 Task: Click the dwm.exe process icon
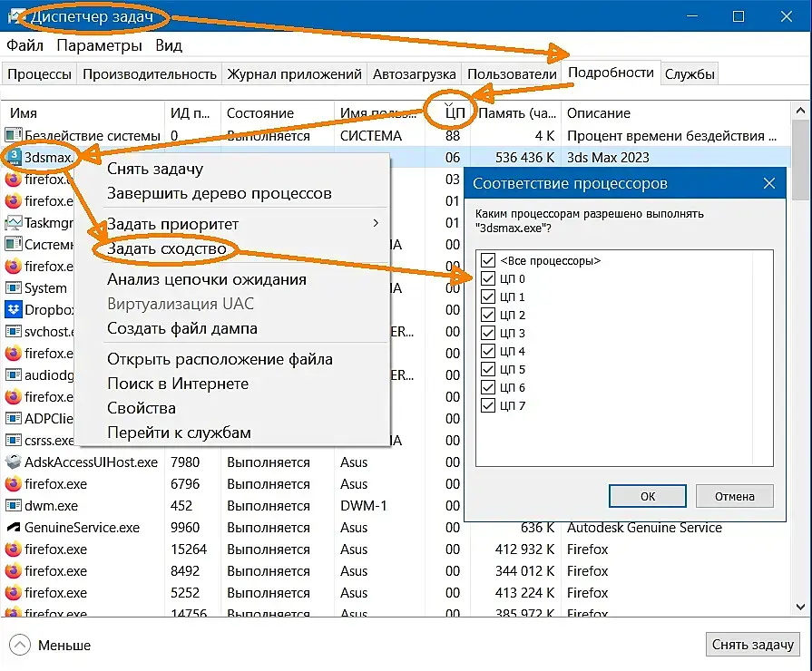14,505
